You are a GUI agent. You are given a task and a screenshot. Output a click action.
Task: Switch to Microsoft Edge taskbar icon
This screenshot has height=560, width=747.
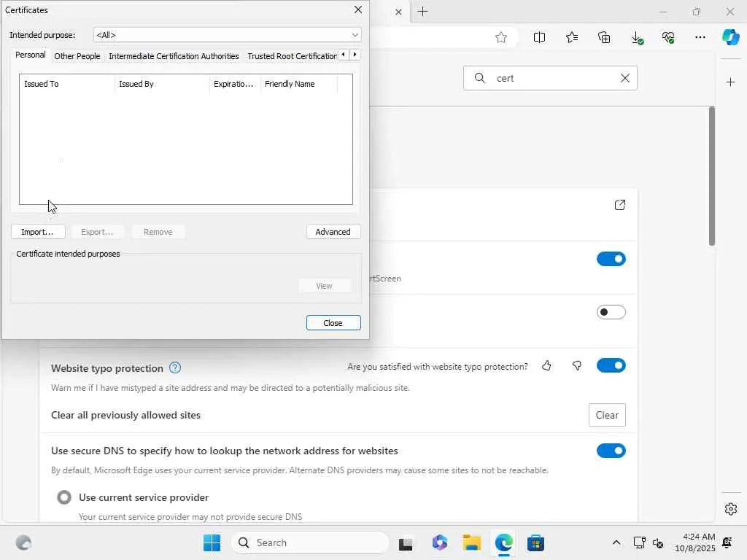(503, 542)
